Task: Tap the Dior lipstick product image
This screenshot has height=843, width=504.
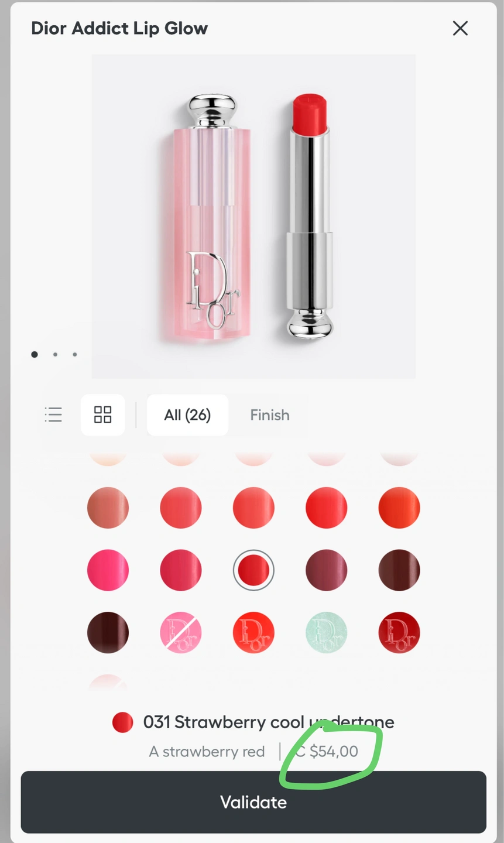Action: click(x=253, y=217)
